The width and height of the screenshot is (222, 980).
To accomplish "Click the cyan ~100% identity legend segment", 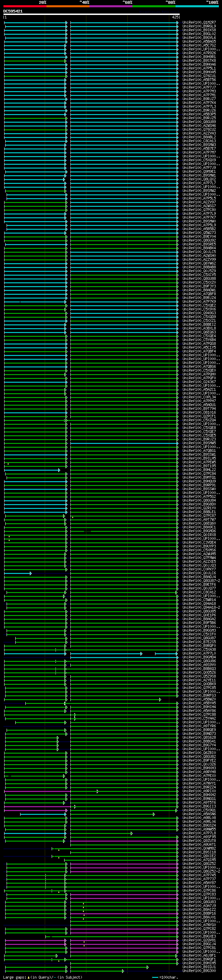I will 197,7.
